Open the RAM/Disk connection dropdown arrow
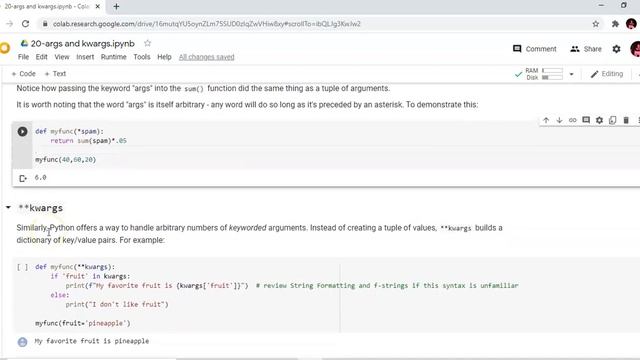The image size is (640, 360). [x=571, y=74]
